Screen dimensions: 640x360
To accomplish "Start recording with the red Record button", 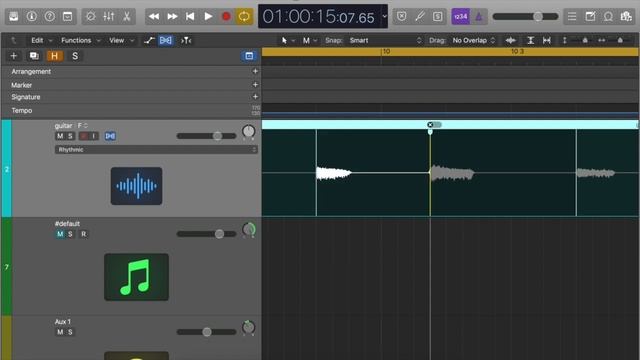I will point(226,17).
